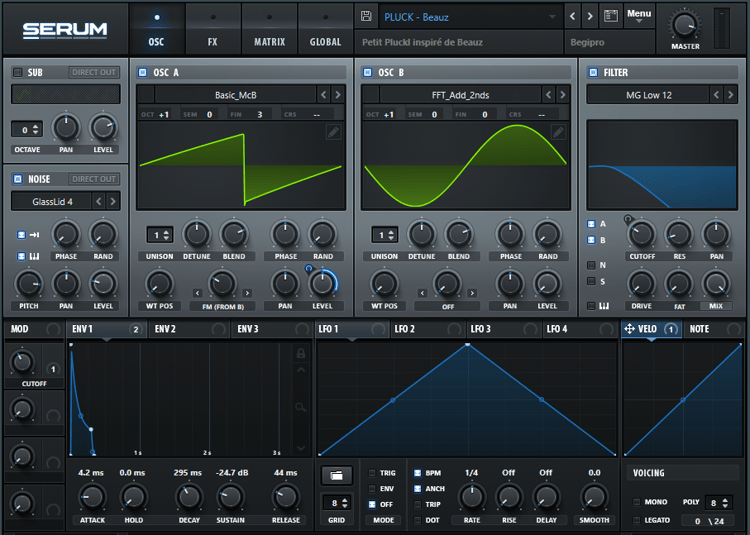Select previous filter type arrow
The width and height of the screenshot is (750, 535).
pos(716,95)
